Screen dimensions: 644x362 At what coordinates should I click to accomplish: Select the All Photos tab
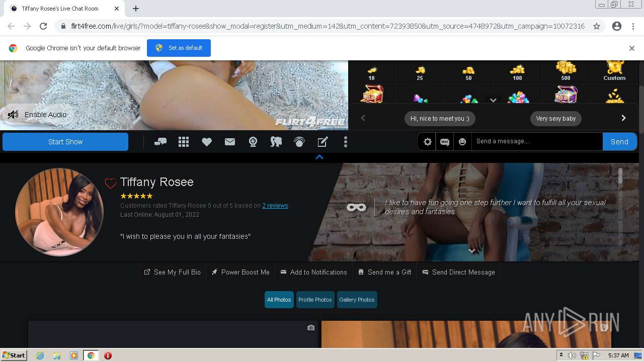pos(279,300)
